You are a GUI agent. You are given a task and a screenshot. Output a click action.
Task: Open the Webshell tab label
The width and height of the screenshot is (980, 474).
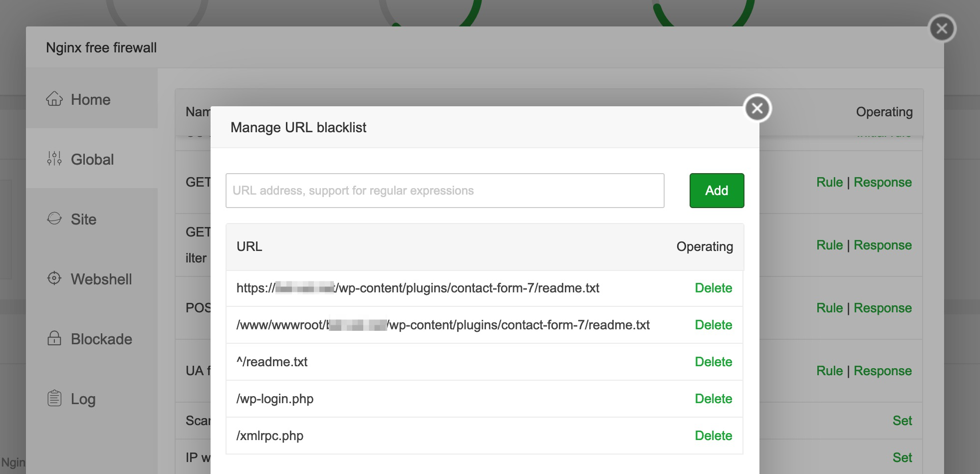pos(101,279)
